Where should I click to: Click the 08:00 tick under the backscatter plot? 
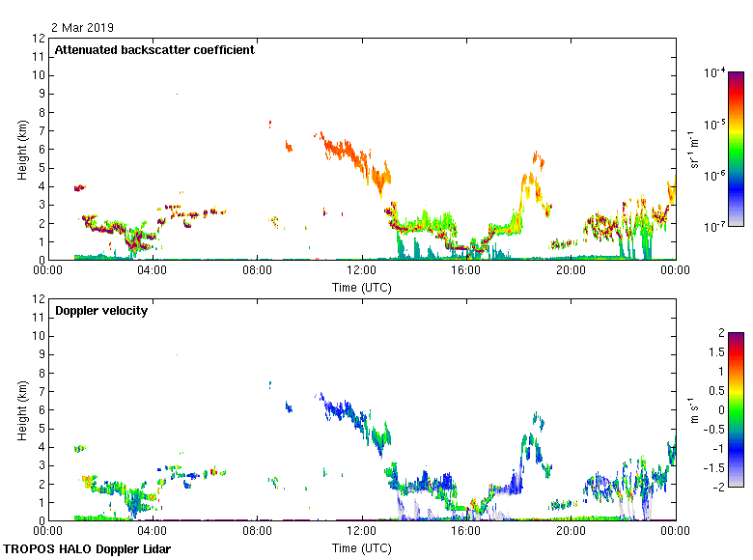click(x=257, y=271)
